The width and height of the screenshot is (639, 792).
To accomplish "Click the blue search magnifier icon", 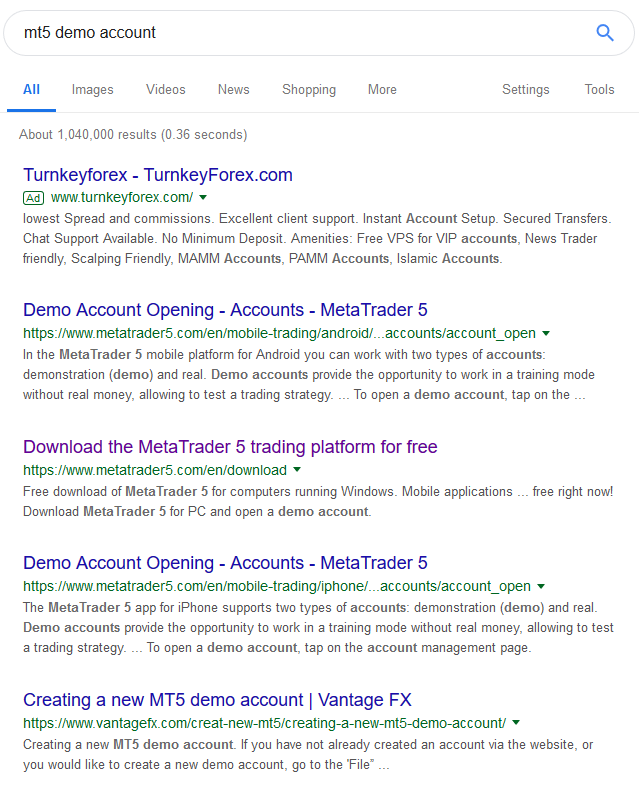I will click(x=605, y=33).
